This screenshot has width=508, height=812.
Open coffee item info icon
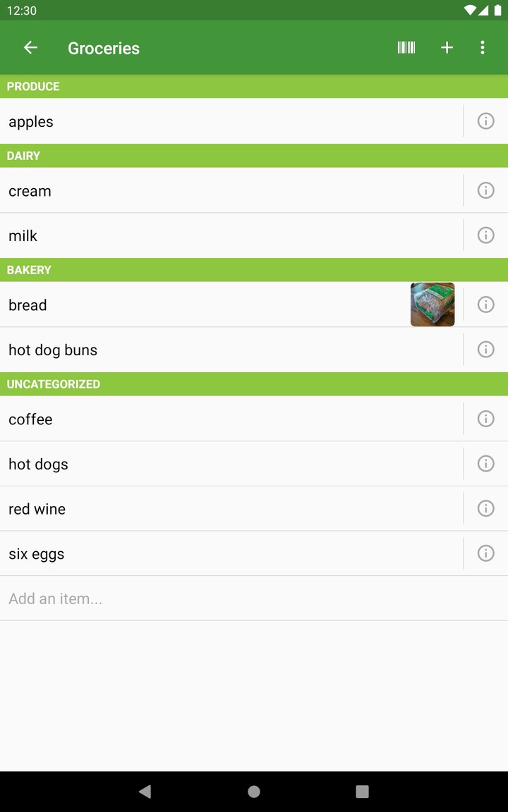pyautogui.click(x=485, y=419)
